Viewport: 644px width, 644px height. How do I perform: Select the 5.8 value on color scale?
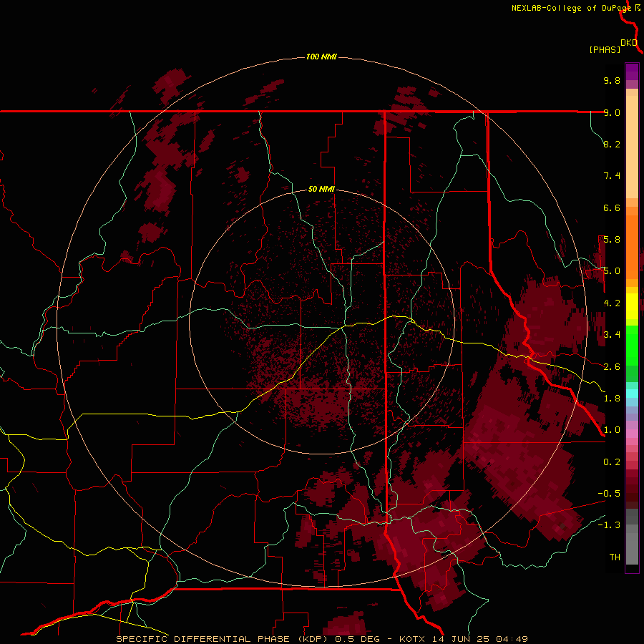612,240
